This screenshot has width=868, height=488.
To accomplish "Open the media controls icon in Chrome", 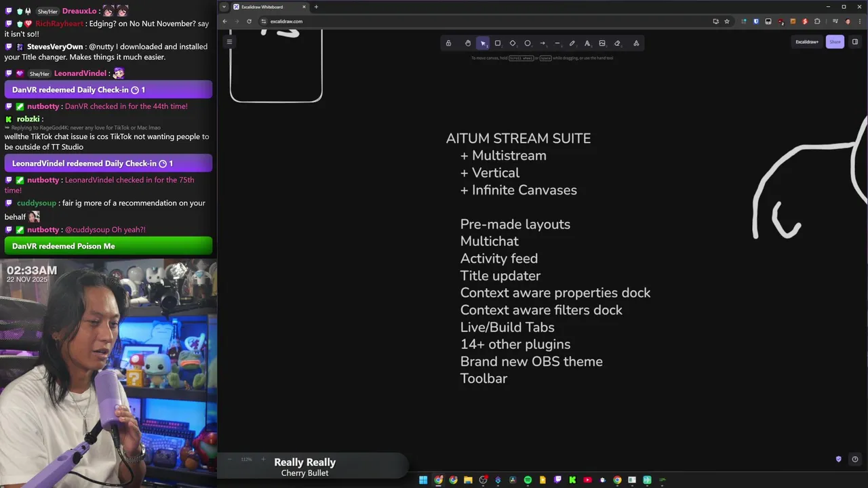I will click(835, 21).
